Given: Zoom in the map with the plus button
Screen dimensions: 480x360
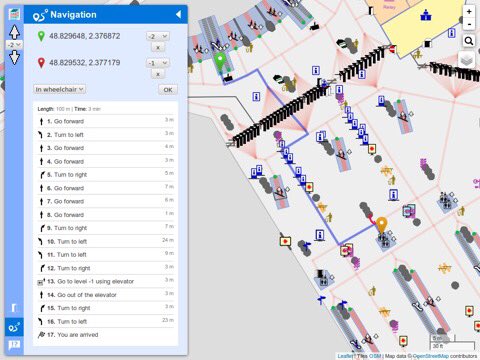Looking at the screenshot, I should (469, 12).
